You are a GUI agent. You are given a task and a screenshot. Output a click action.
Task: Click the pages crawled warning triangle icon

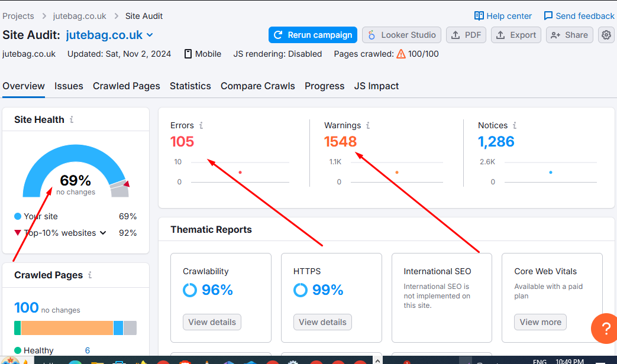coord(401,54)
